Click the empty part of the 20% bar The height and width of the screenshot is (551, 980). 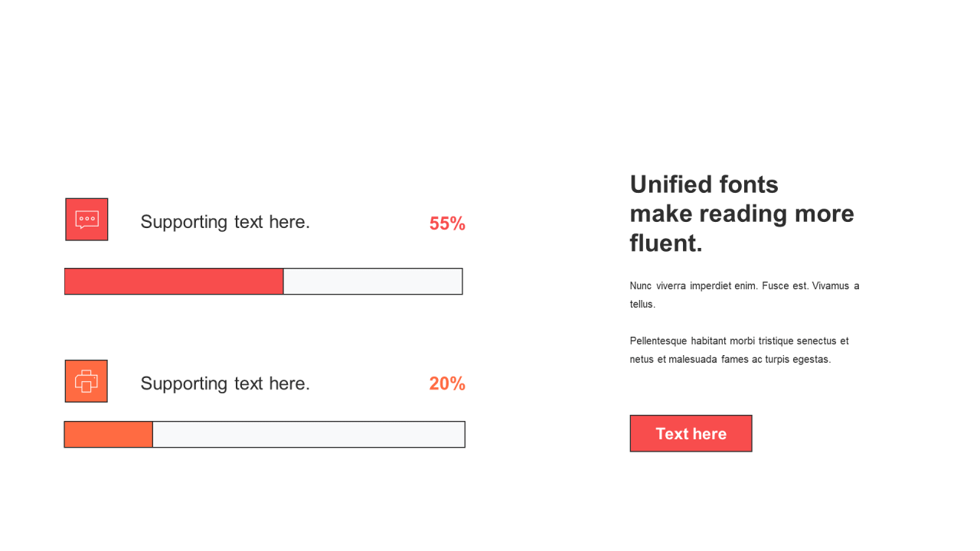tap(308, 435)
